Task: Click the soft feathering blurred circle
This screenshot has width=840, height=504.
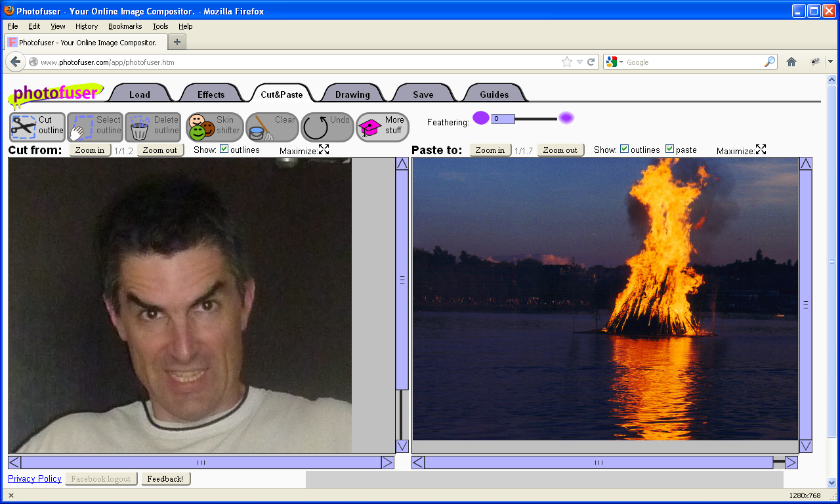Action: click(566, 118)
